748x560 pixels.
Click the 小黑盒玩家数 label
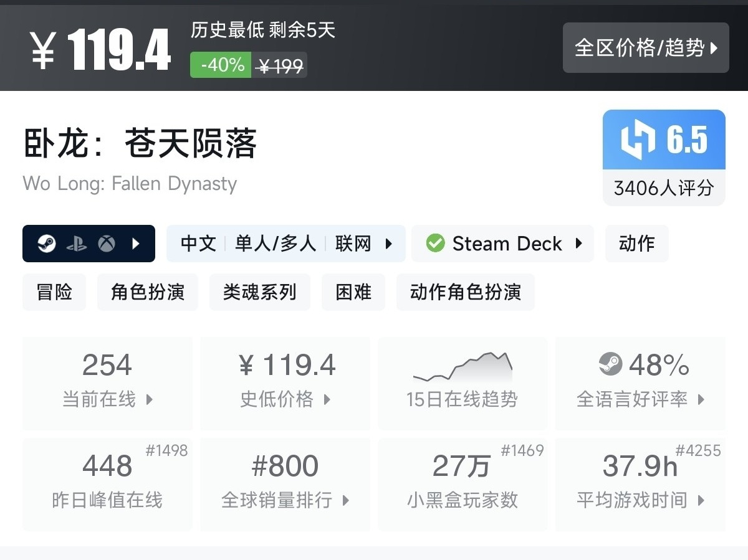[463, 500]
